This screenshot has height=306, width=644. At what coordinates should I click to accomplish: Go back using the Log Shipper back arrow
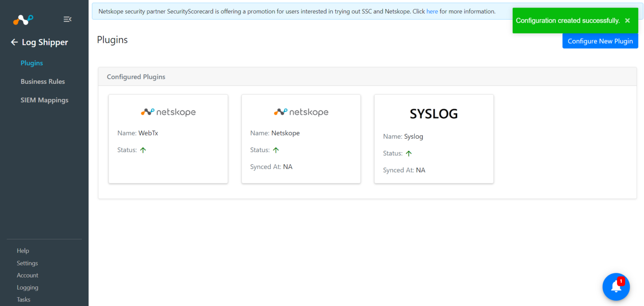[x=14, y=42]
